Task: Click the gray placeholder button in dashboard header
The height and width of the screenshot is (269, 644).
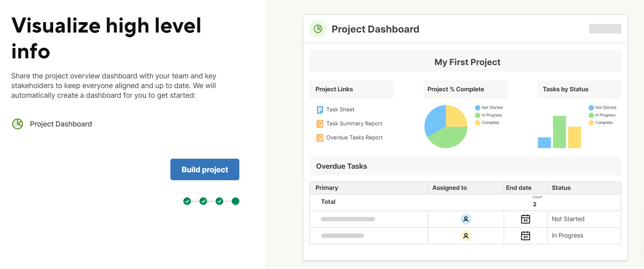Action: click(x=605, y=29)
